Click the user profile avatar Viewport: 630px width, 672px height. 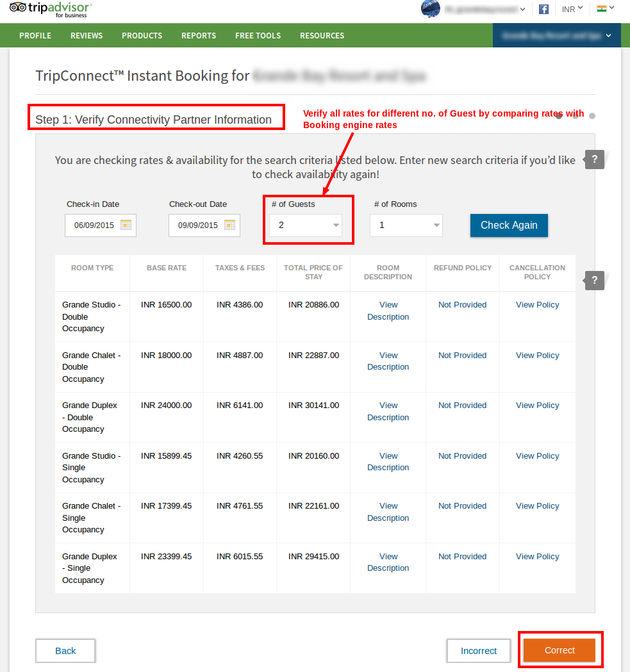coord(430,8)
